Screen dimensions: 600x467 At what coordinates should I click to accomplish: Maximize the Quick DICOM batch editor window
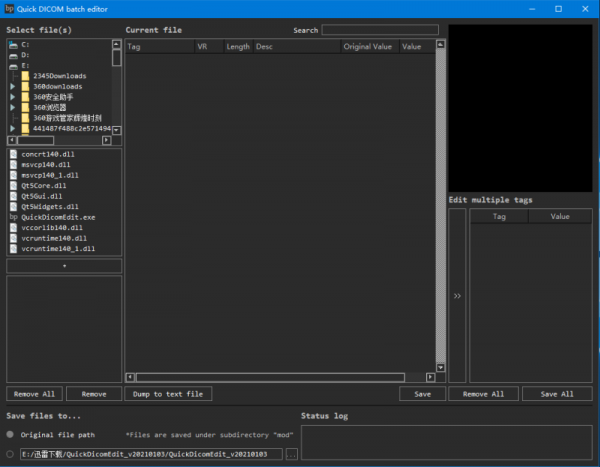click(x=558, y=9)
